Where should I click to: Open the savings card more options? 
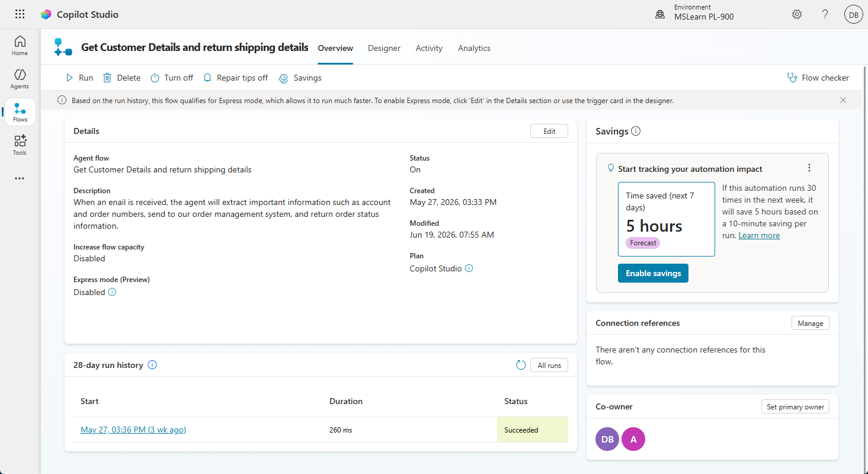809,168
